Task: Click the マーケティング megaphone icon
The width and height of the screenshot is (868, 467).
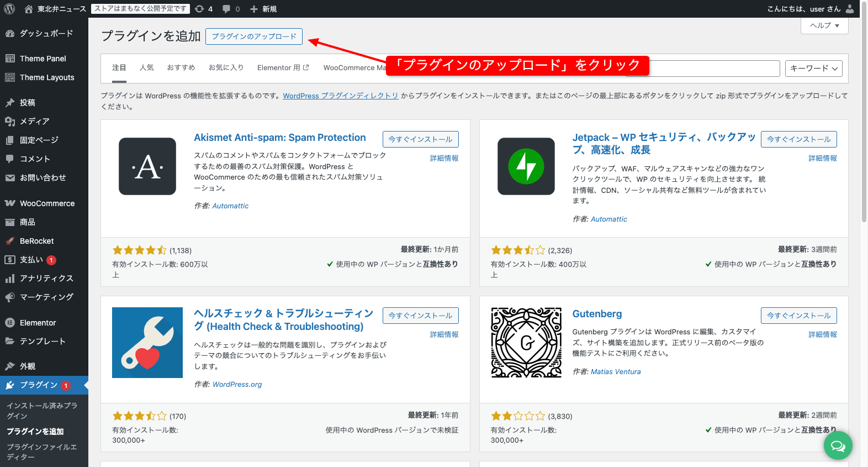Action: pos(10,297)
